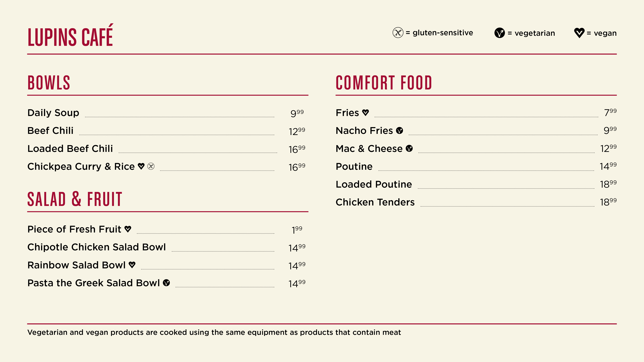Click the COMFORT FOOD section heading

coord(384,82)
